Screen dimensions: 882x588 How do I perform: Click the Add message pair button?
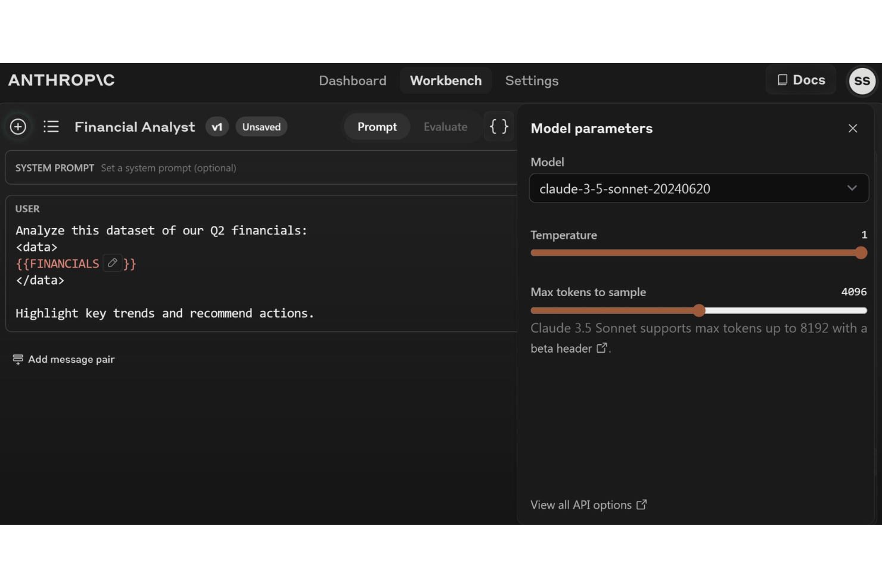pyautogui.click(x=64, y=359)
